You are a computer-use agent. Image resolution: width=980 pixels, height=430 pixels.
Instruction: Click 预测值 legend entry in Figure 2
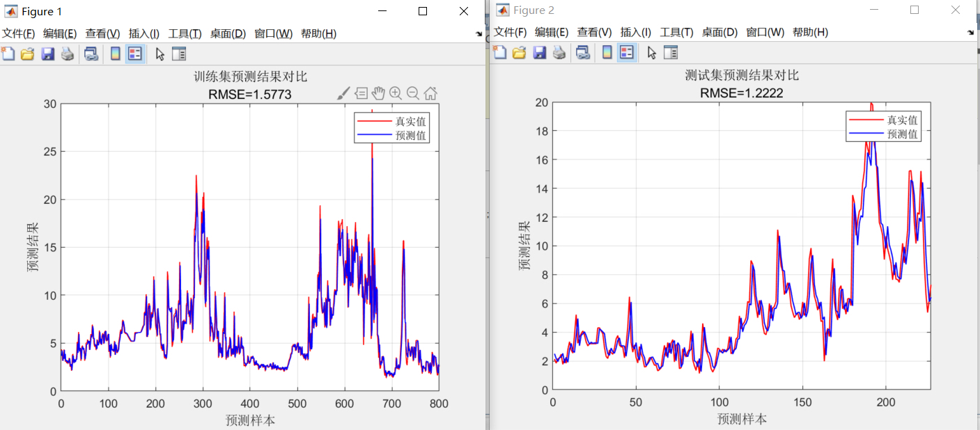pos(903,134)
